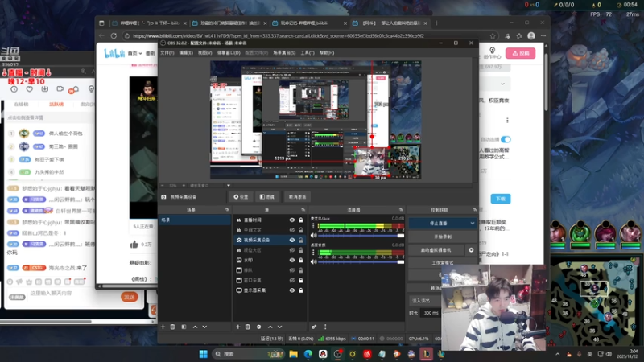Click the 工作室模式 button
This screenshot has height=362, width=644.
(x=442, y=263)
